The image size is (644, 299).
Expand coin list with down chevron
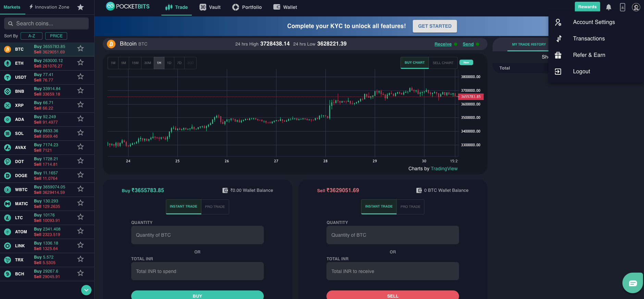coord(86,290)
